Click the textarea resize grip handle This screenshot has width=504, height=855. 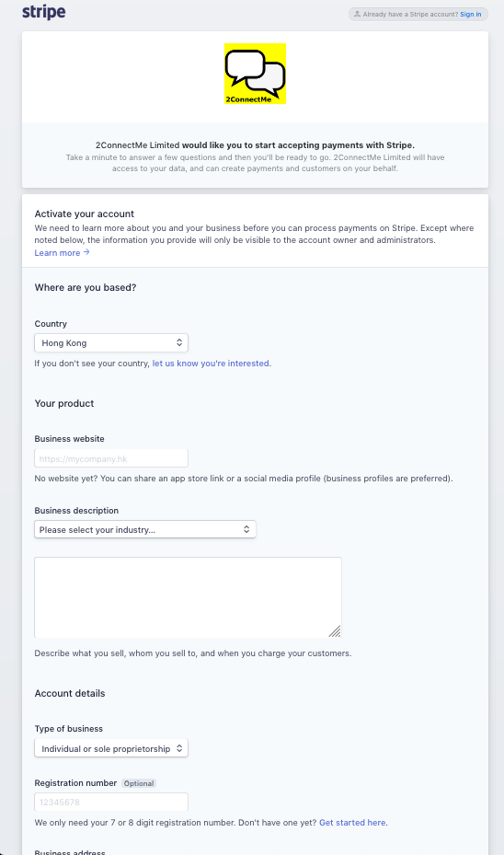pyautogui.click(x=335, y=630)
